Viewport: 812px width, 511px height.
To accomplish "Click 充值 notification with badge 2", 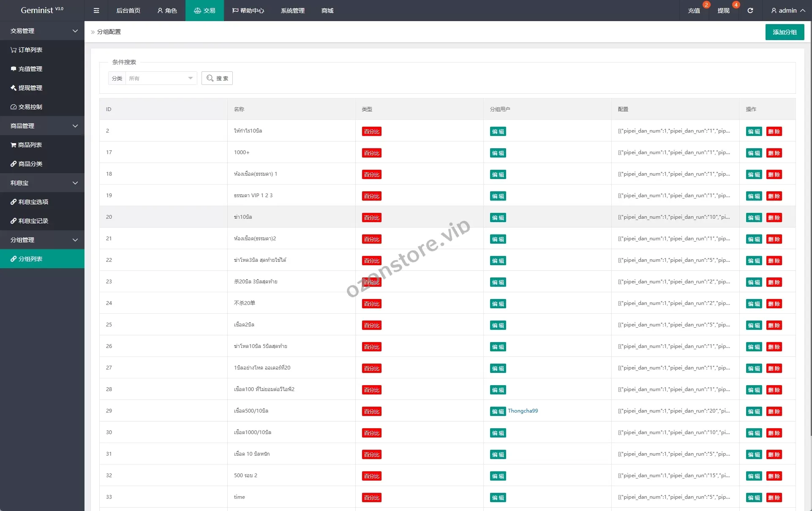I will [x=694, y=11].
